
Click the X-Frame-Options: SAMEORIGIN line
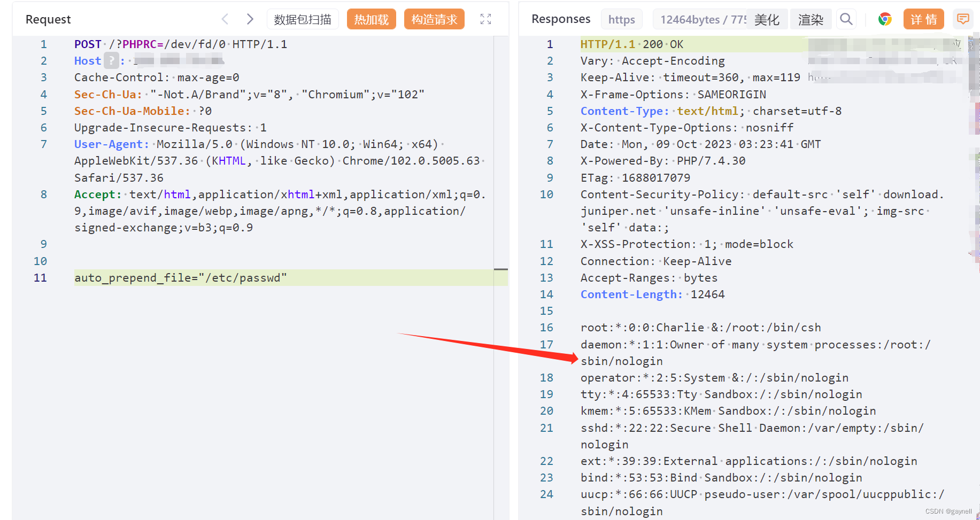673,95
